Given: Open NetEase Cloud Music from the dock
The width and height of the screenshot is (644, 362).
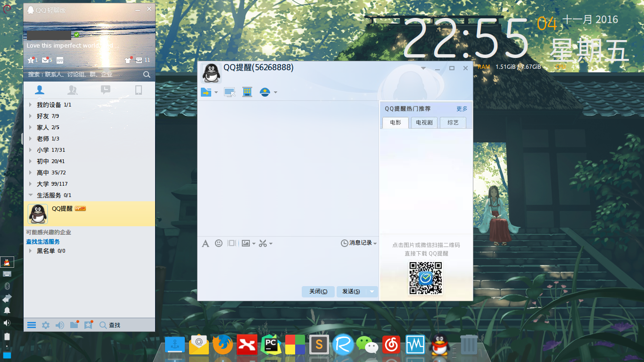Looking at the screenshot, I should 391,345.
